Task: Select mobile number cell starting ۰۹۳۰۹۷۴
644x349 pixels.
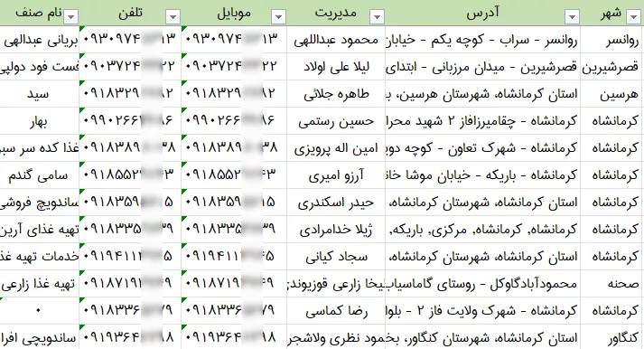Action: [234, 40]
